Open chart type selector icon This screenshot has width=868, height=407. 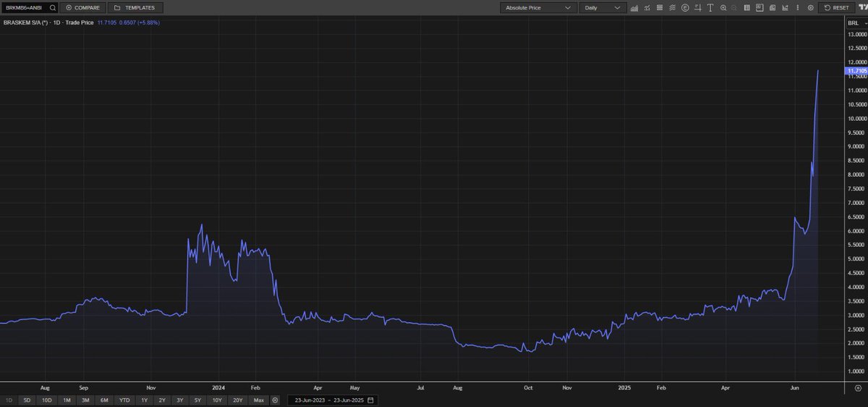click(634, 8)
